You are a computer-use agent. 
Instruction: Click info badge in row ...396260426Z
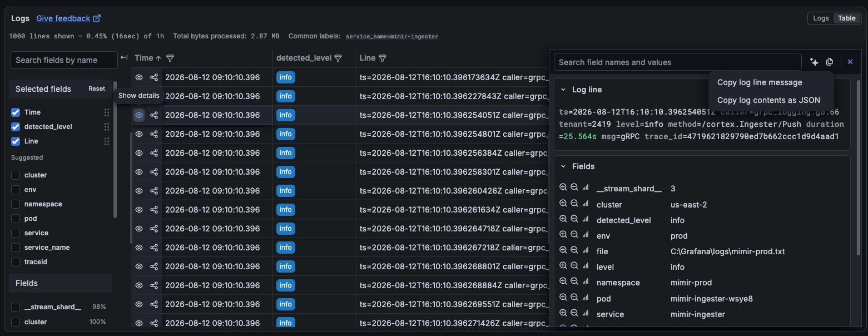pos(286,191)
